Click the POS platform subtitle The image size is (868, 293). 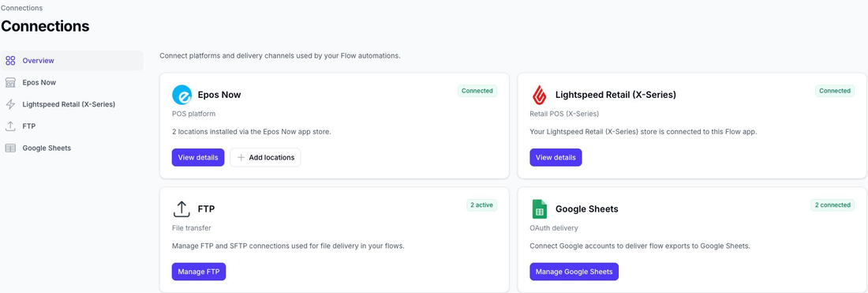tap(194, 114)
